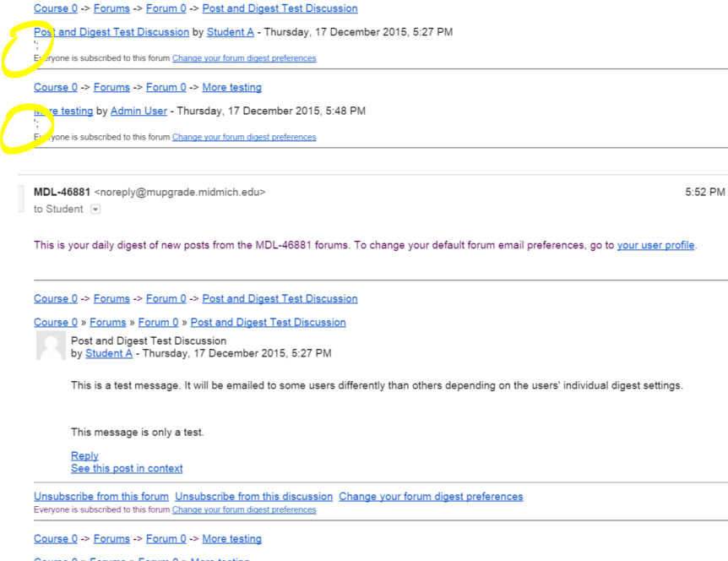Click 'Student A' link beside the avatar
The width and height of the screenshot is (728, 561).
pyautogui.click(x=109, y=353)
